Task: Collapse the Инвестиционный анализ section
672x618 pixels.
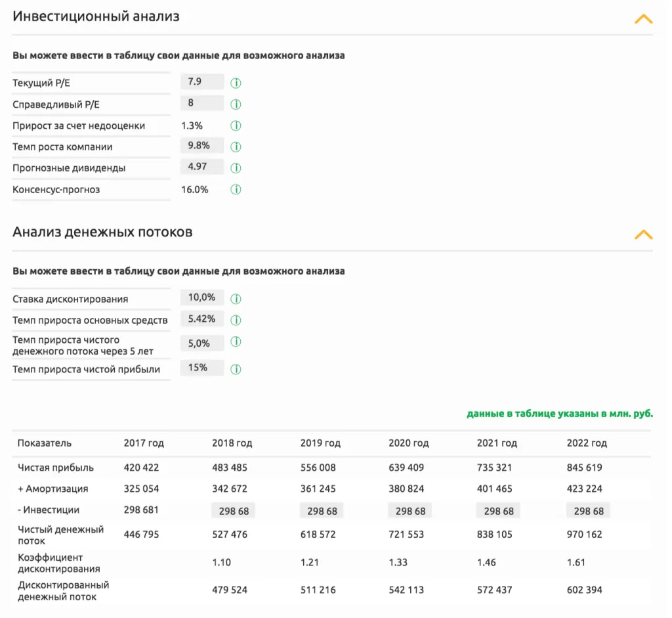Action: (x=643, y=19)
